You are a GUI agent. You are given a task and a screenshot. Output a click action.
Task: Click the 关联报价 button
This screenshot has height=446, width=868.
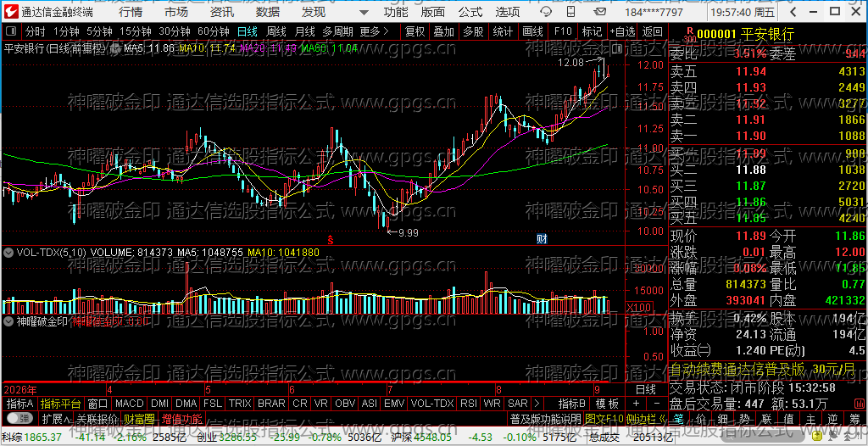(97, 418)
